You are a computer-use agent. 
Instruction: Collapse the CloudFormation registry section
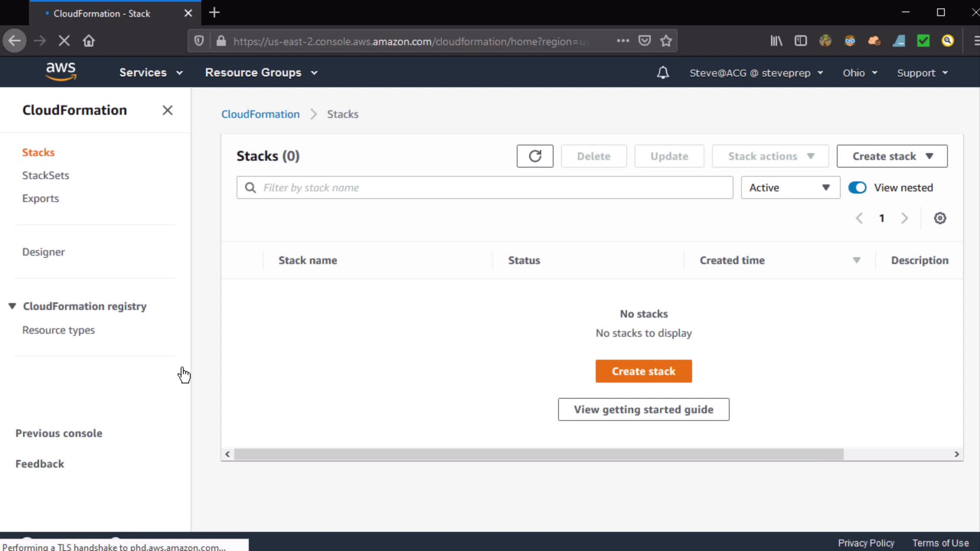click(x=12, y=306)
